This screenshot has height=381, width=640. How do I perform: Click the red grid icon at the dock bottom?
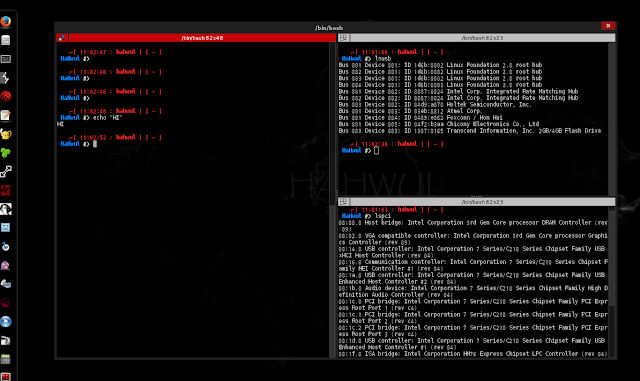5,377
